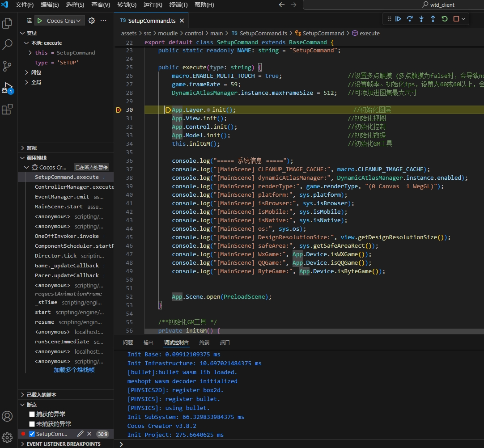
Task: Expand the EVENT LISTENER BREAKPOINTS section
Action: point(63,444)
